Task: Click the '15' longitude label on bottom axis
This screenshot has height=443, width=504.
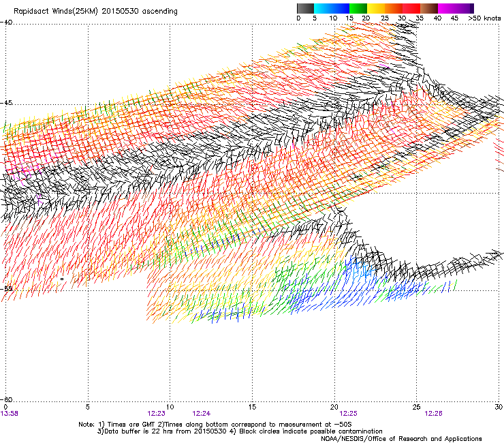Action: click(252, 407)
